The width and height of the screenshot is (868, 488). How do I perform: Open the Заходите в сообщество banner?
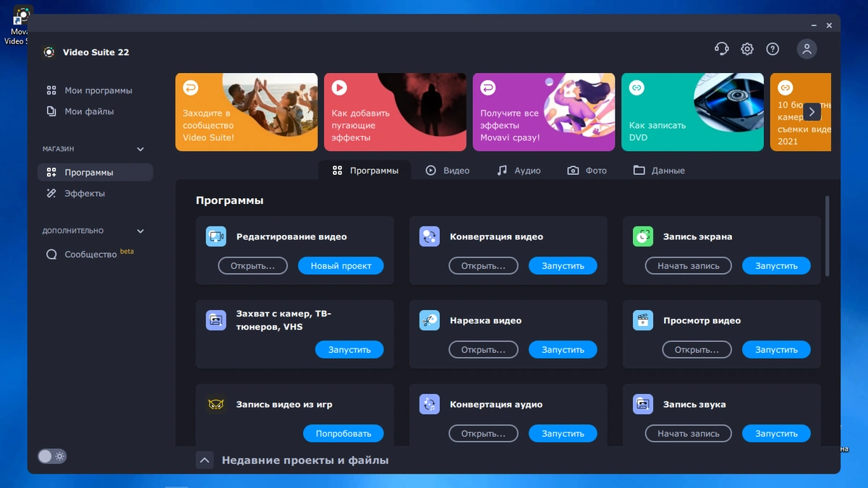[246, 112]
